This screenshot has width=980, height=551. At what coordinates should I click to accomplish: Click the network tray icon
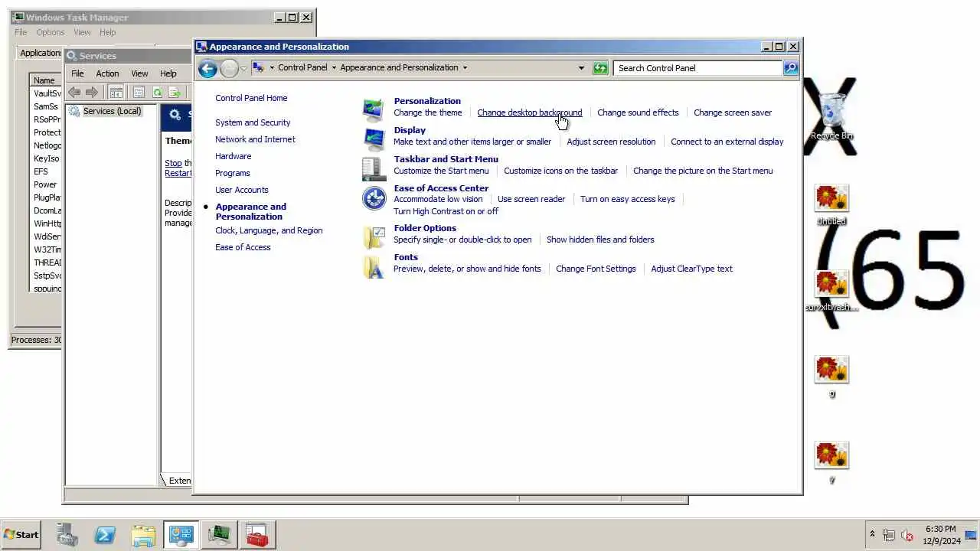[889, 535]
